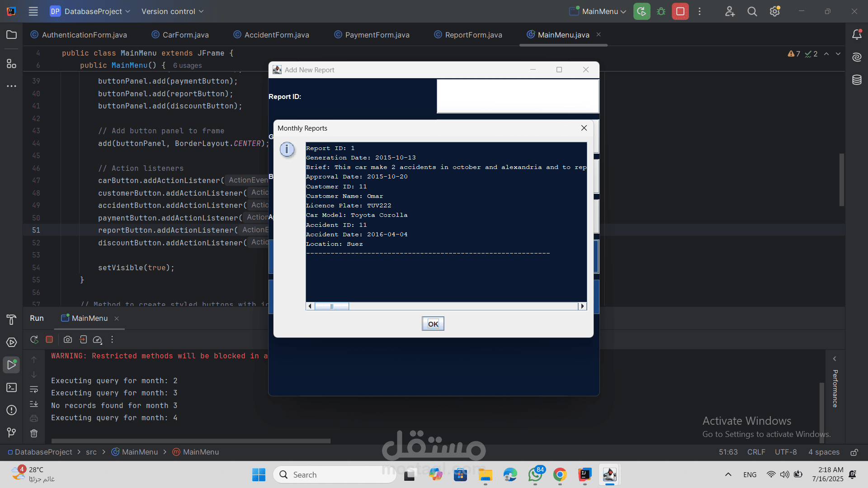Toggle the Project folder tool window
This screenshot has width=868, height=488.
coord(11,35)
